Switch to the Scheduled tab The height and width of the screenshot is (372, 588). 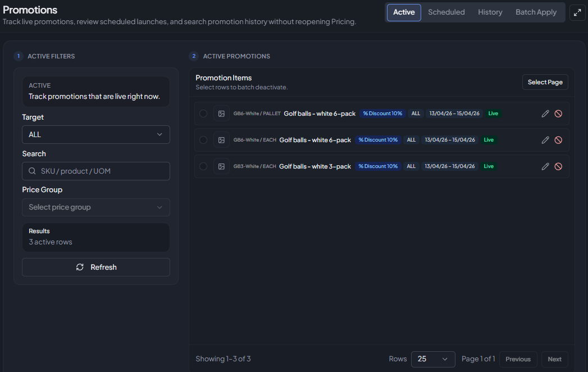click(x=446, y=12)
